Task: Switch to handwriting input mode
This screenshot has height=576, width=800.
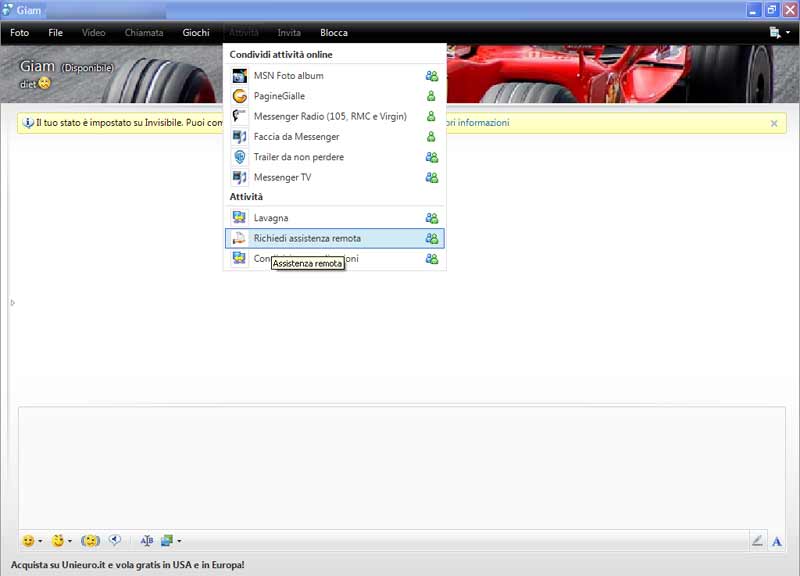Action: 757,541
